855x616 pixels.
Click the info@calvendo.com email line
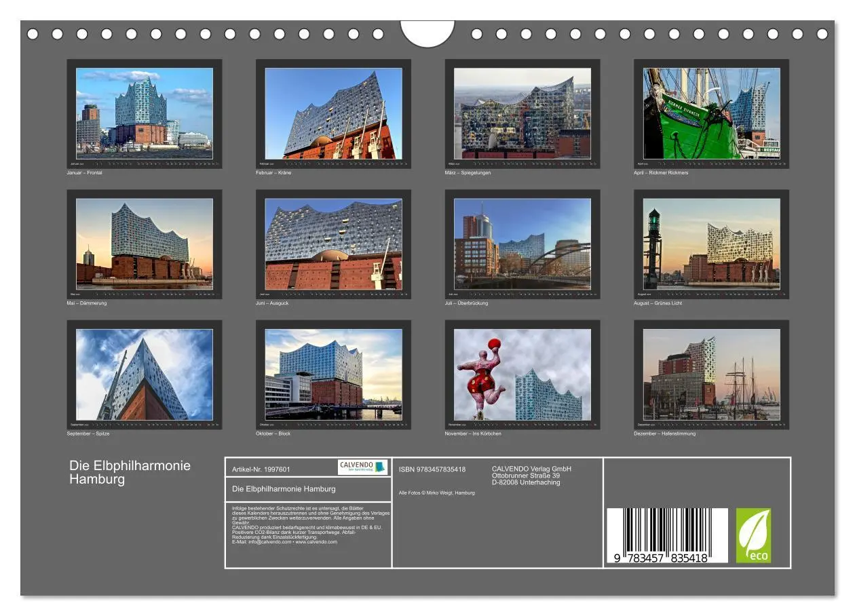coord(284,542)
